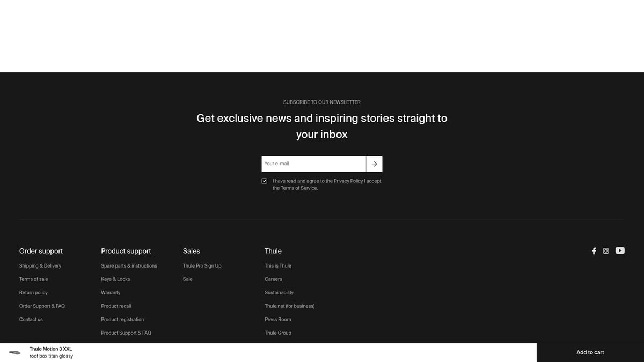Select Thule Pro Sign Up link
Viewport: 644px width, 362px height.
pyautogui.click(x=202, y=266)
